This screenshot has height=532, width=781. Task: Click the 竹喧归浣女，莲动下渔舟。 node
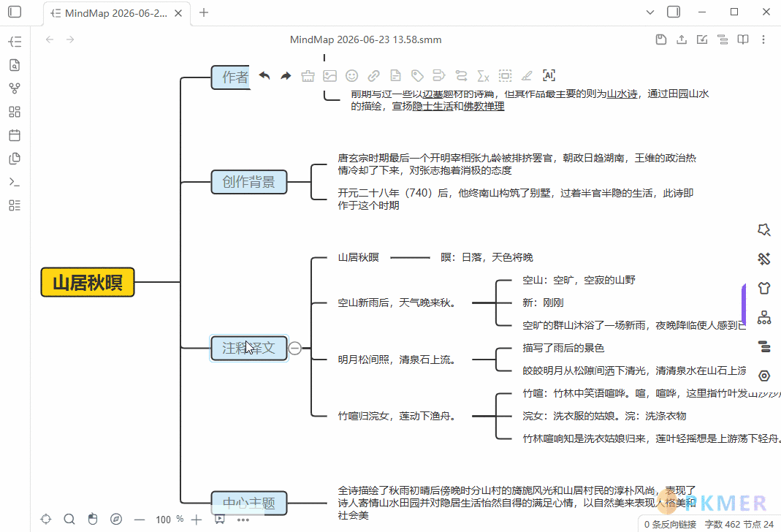point(397,416)
